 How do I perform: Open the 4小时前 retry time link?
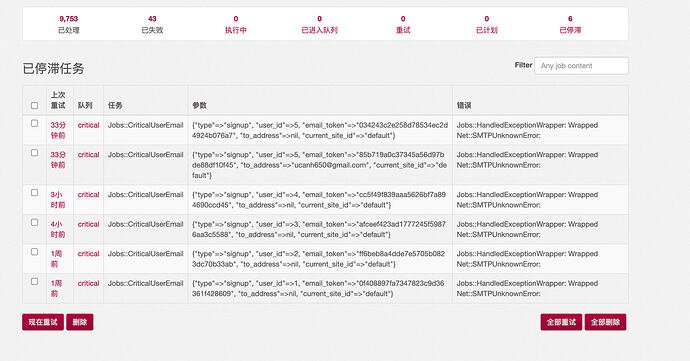coord(58,229)
